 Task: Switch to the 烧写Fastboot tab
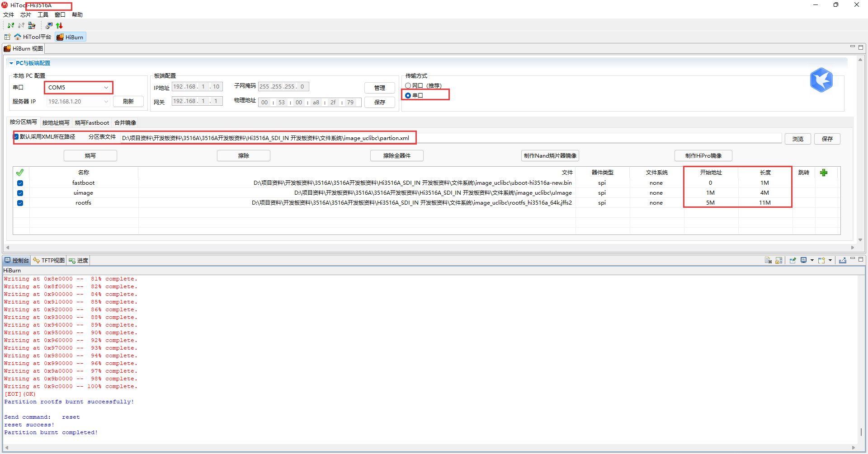92,123
